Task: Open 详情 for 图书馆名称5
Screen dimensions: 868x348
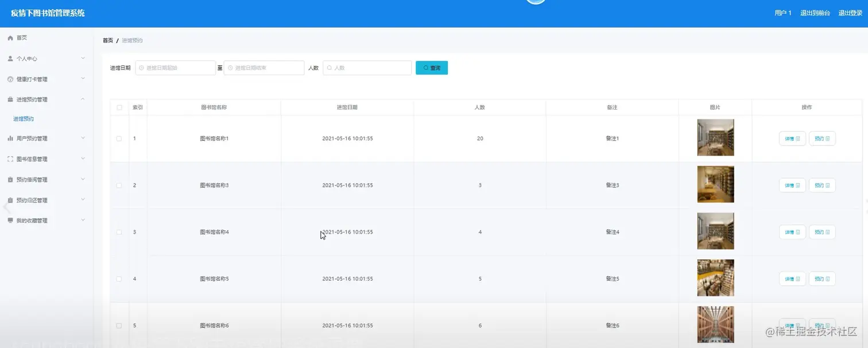Action: tap(792, 279)
